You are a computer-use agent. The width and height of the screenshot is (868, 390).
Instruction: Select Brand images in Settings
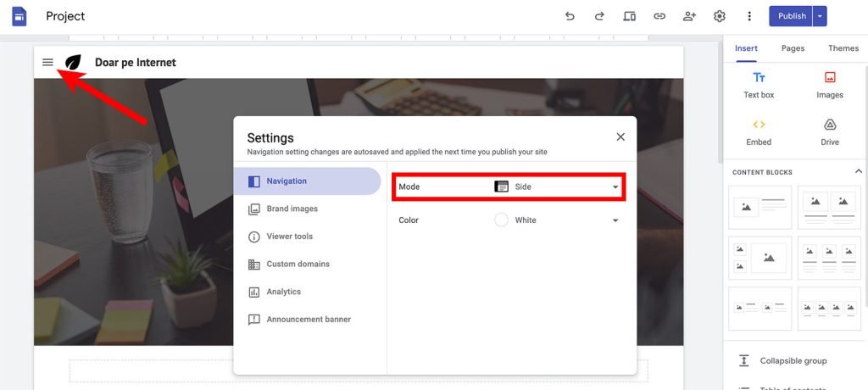(x=292, y=209)
